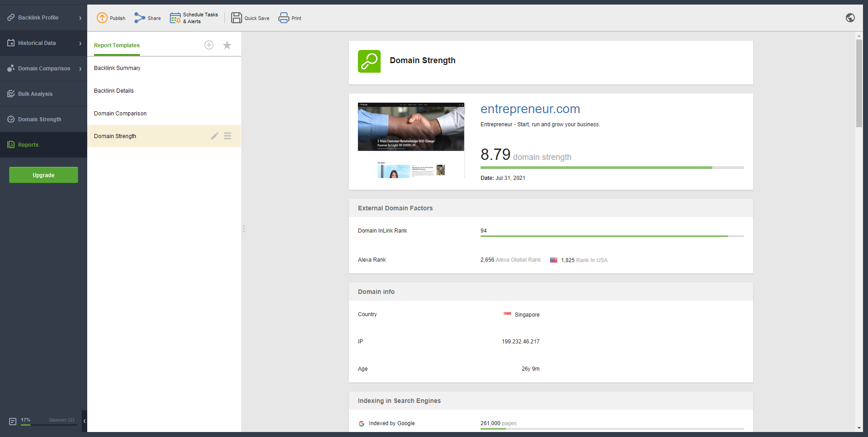
Task: Click the Print label
Action: [x=296, y=18]
